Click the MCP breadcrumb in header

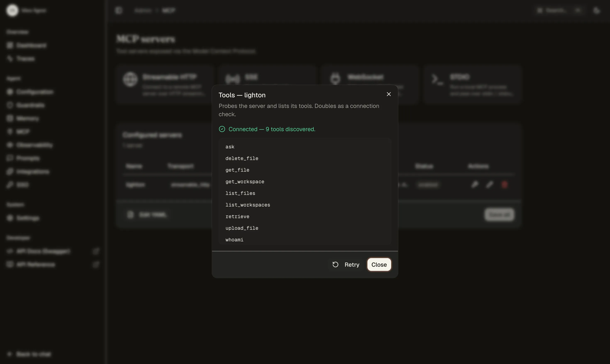[x=169, y=10]
